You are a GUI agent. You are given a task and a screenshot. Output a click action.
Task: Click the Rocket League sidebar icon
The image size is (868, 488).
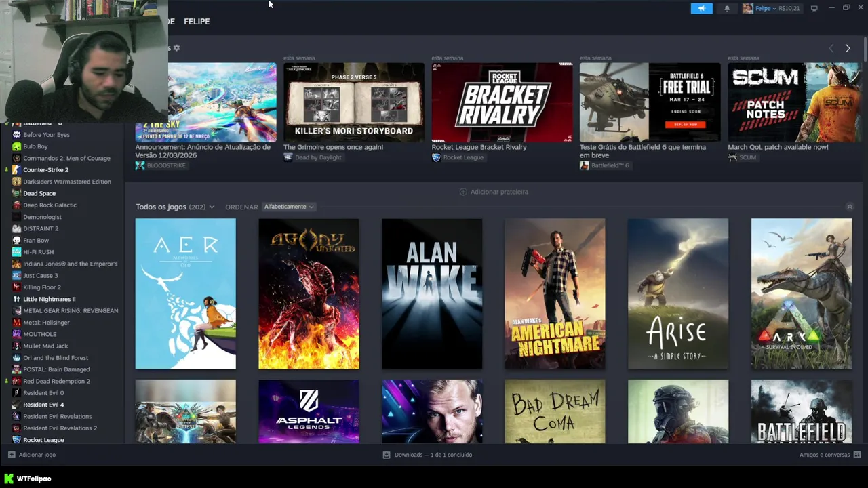pos(17,440)
